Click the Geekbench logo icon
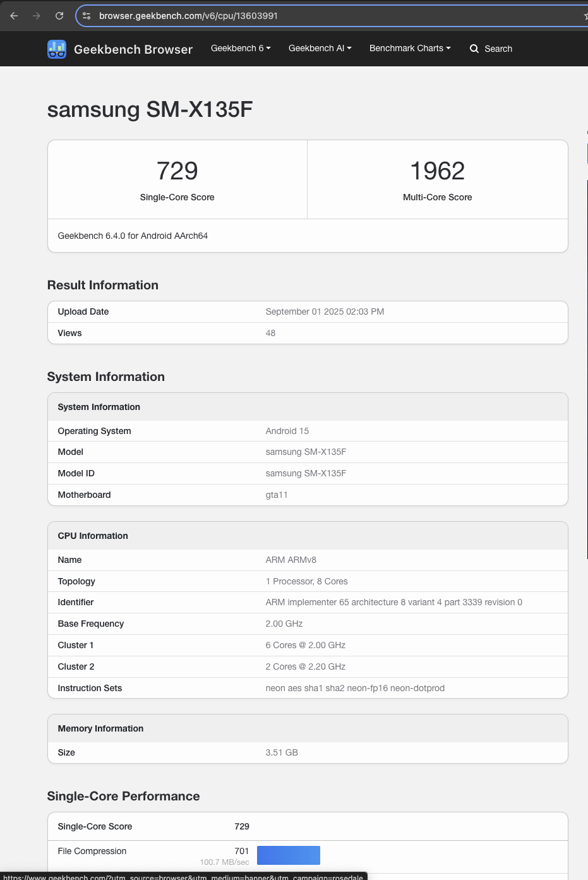The height and width of the screenshot is (880, 588). (57, 49)
